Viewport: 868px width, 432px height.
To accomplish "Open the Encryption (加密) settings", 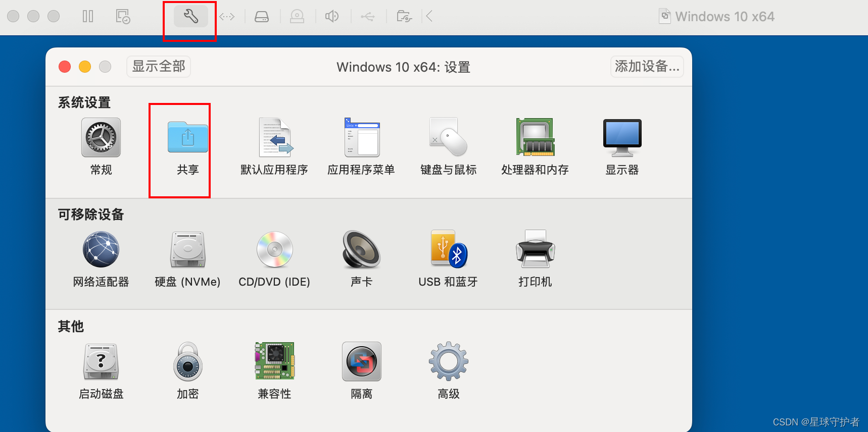I will click(x=188, y=371).
